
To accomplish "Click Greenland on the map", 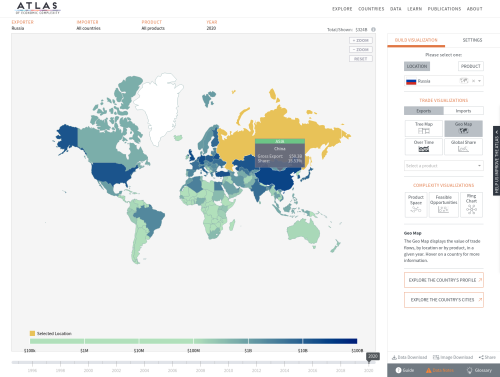I will click(x=159, y=107).
